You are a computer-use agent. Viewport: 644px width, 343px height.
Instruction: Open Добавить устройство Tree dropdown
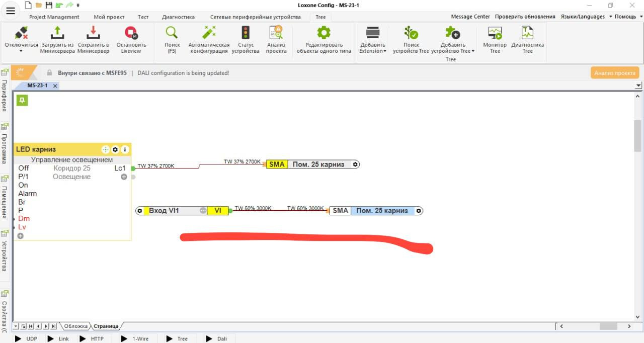tap(453, 40)
